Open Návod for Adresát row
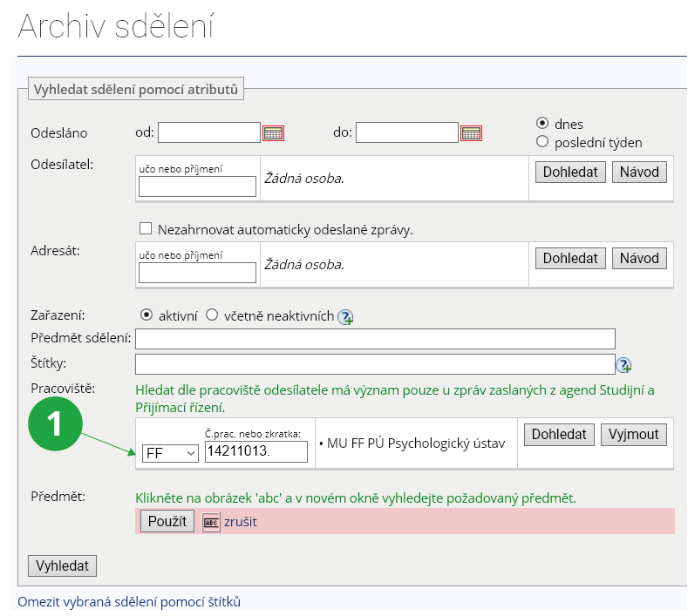This screenshot has height=616, width=688. [639, 259]
